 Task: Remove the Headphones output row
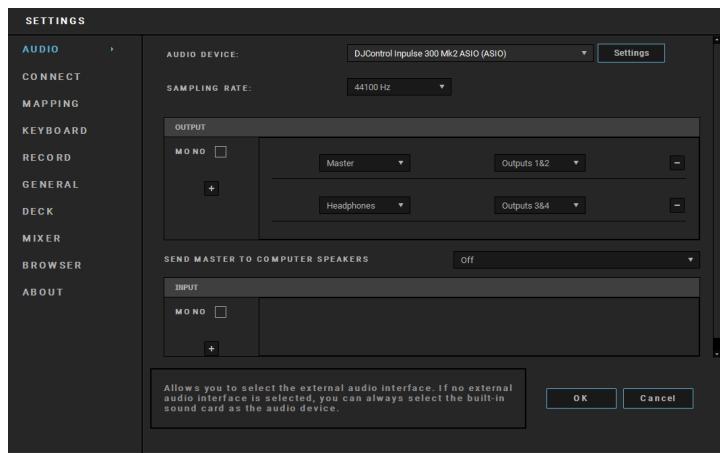[676, 205]
